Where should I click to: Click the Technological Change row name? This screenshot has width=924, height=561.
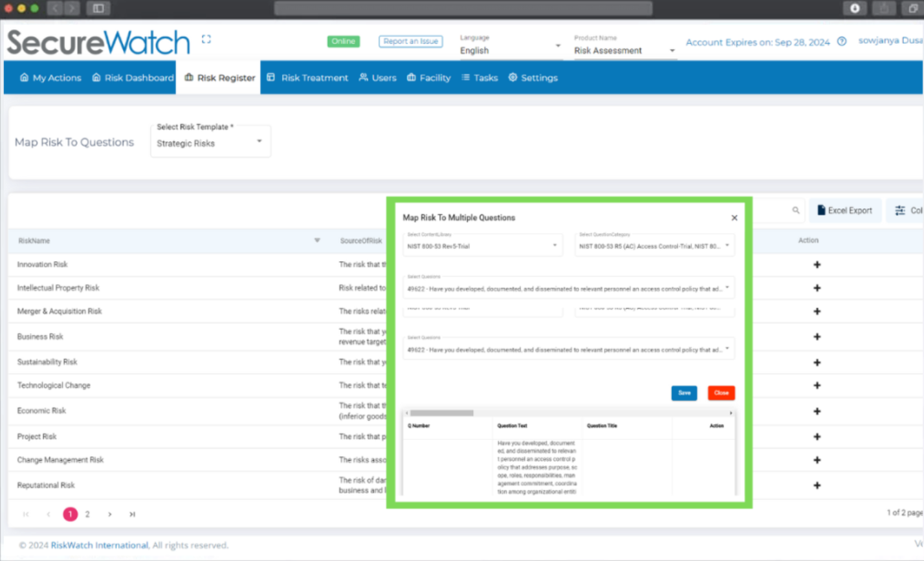pos(54,385)
